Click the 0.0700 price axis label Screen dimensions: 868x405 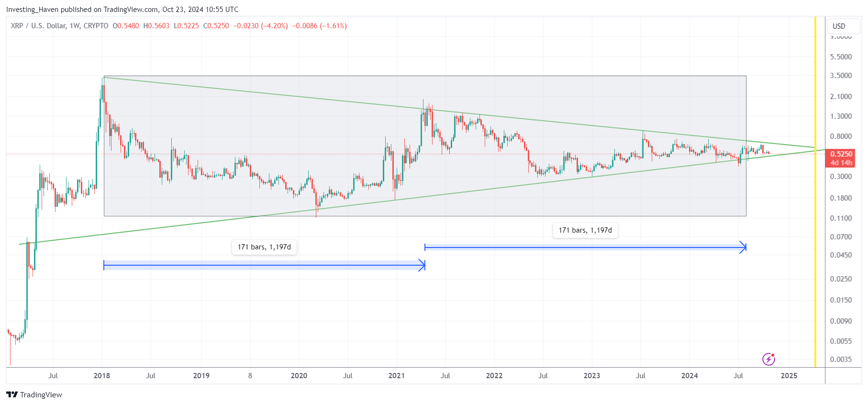(x=841, y=236)
